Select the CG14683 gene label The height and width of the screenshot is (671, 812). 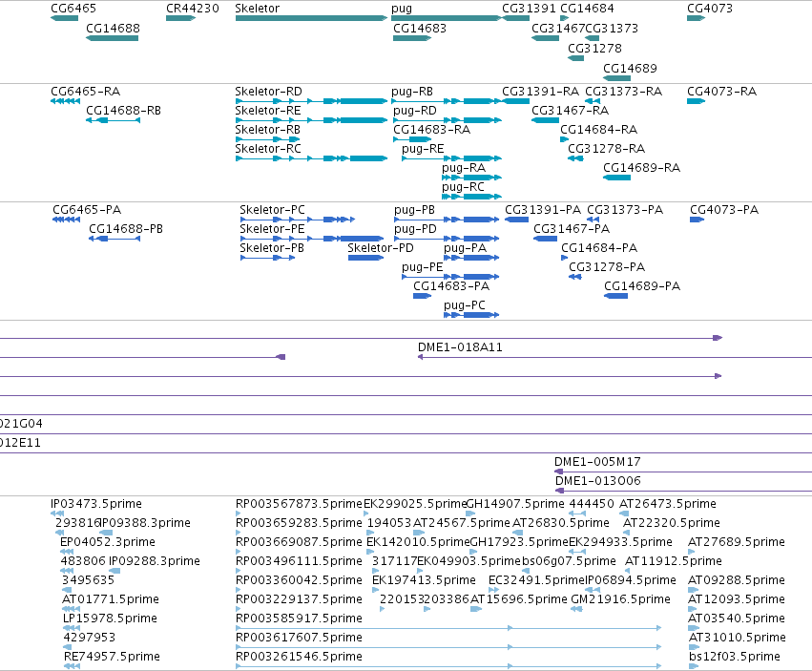tap(420, 28)
